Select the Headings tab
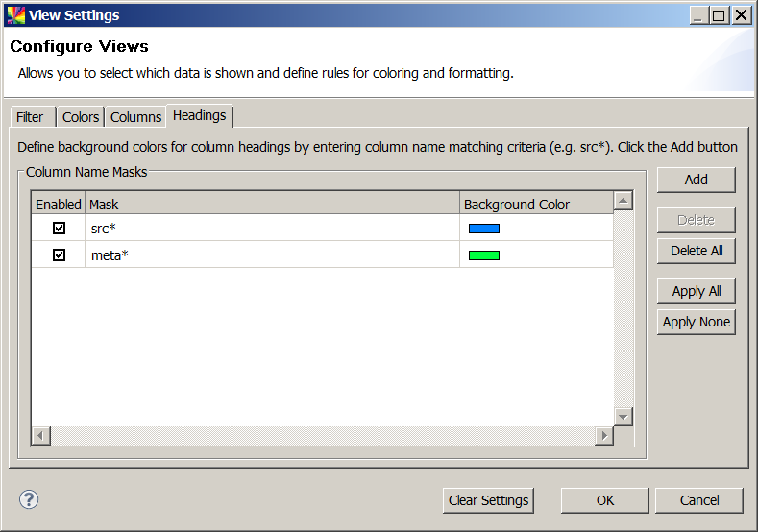 pos(200,115)
